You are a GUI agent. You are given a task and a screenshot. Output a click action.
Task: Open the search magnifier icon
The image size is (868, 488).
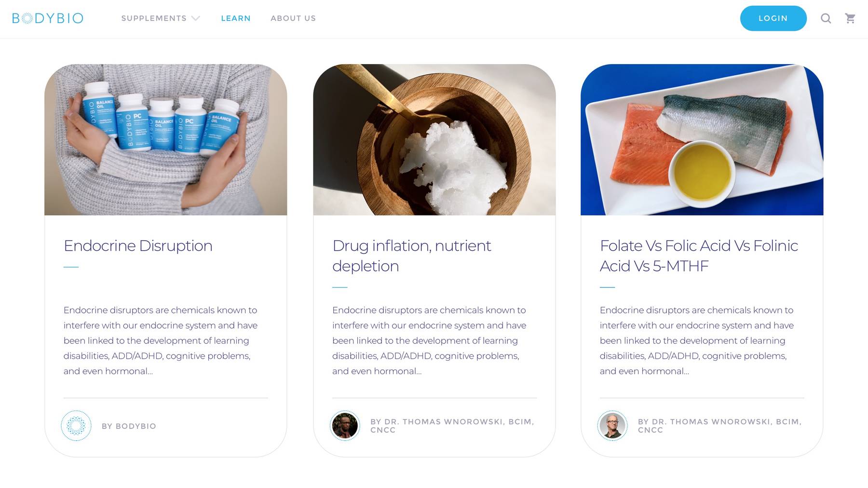point(826,18)
